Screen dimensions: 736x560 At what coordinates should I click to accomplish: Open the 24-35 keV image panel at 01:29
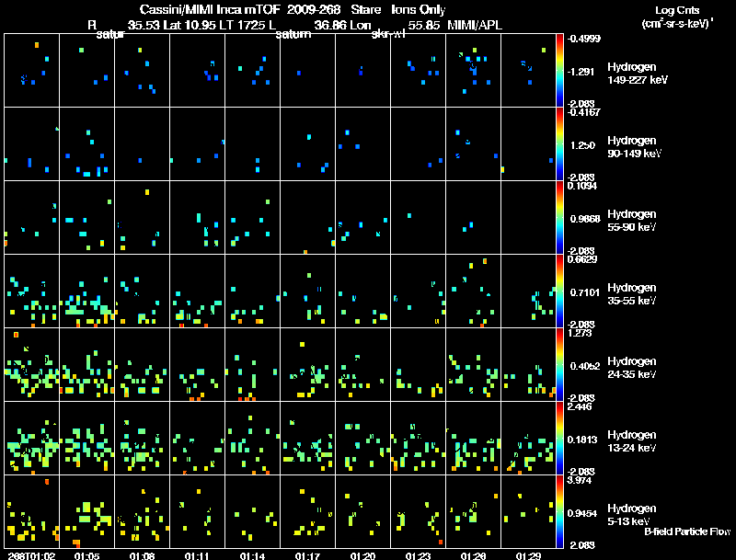(x=528, y=365)
